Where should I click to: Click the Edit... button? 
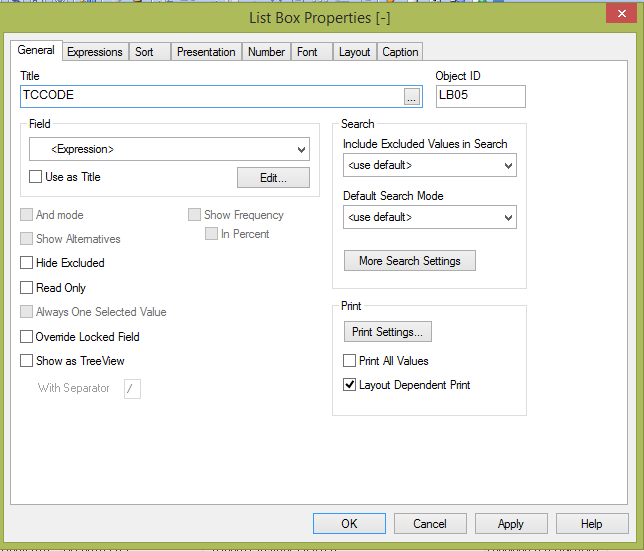273,178
